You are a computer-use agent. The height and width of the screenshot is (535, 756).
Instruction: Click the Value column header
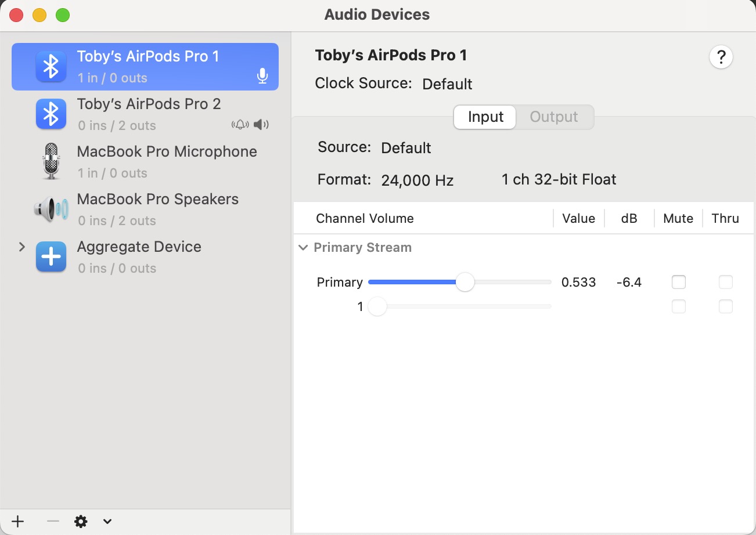click(x=579, y=219)
